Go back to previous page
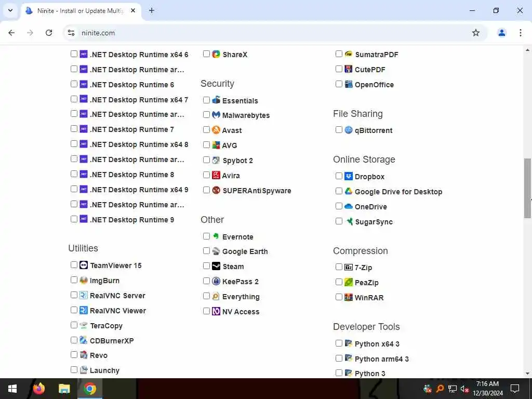 [11, 33]
